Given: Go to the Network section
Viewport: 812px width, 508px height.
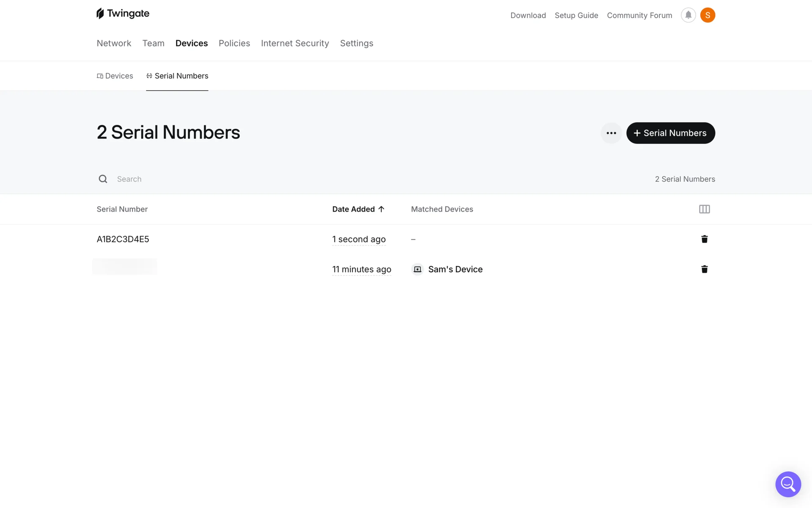Looking at the screenshot, I should tap(114, 43).
